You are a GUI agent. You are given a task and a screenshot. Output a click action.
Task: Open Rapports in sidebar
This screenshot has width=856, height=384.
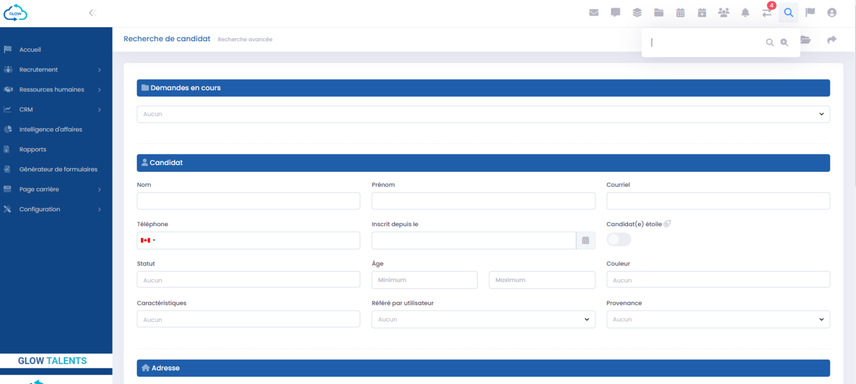click(33, 149)
